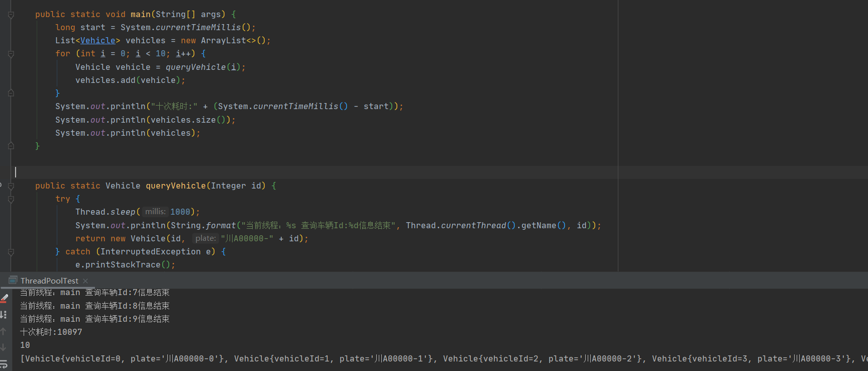This screenshot has height=371, width=868.
Task: Click 'e.printStackTrace()' statement
Action: (126, 265)
